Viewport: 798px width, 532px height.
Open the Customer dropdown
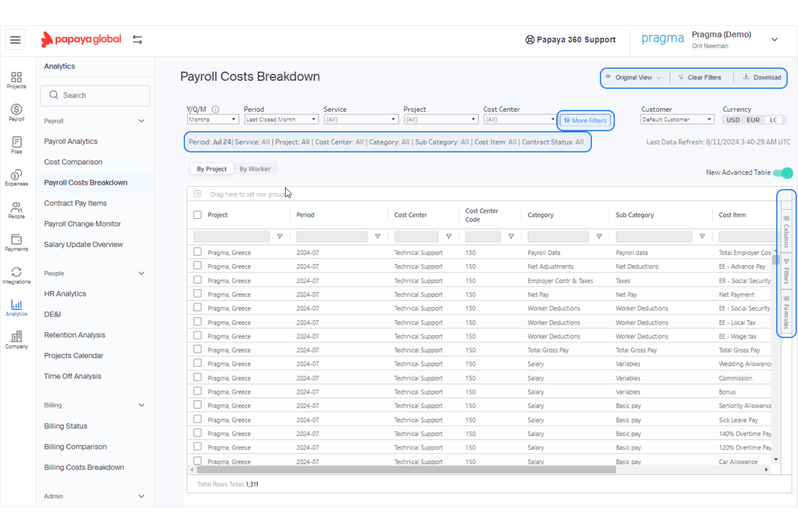(677, 120)
